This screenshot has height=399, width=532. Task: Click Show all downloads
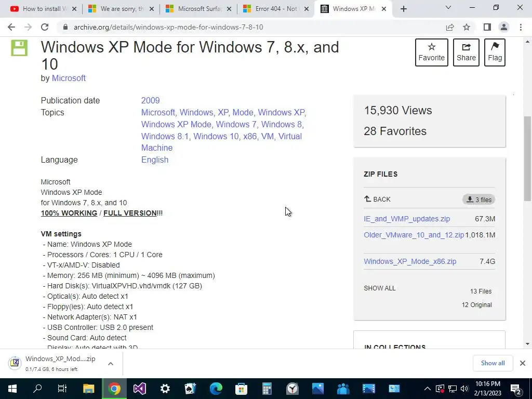(493, 363)
